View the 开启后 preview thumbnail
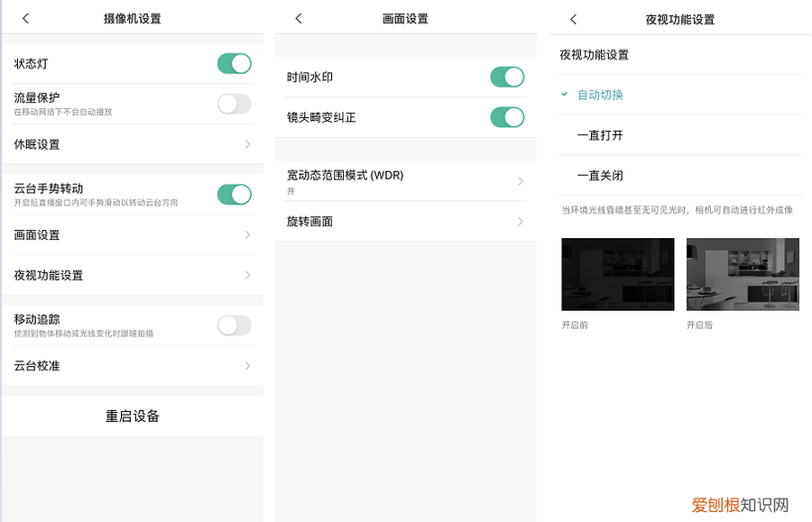Screen dimensions: 812x522 point(742,274)
